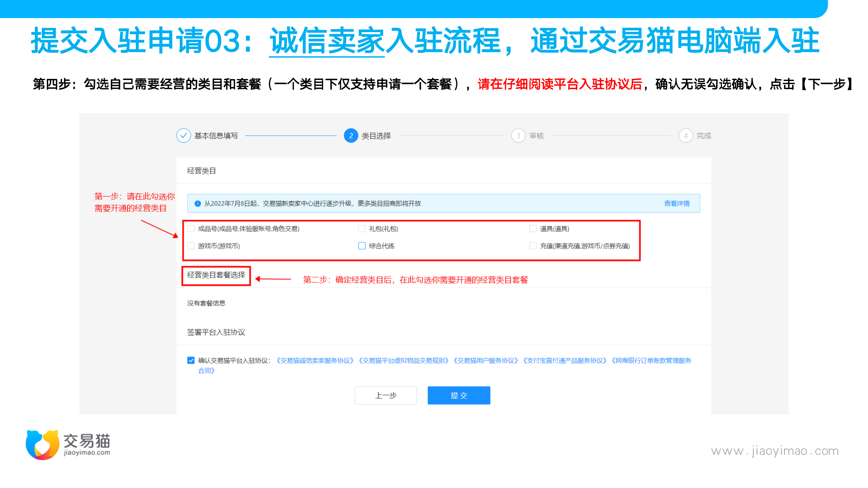The width and height of the screenshot is (868, 488).
Task: Click the 诚信卖家入驻流程 underlined title text
Action: pyautogui.click(x=385, y=41)
